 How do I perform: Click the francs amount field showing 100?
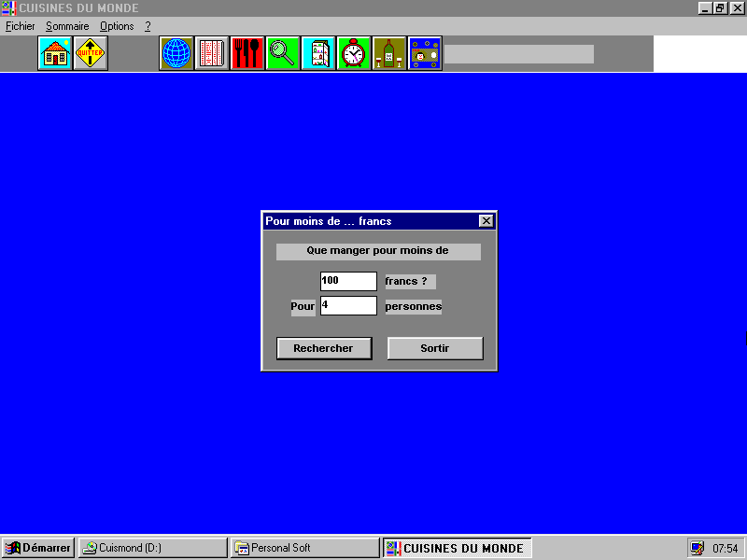tap(348, 281)
